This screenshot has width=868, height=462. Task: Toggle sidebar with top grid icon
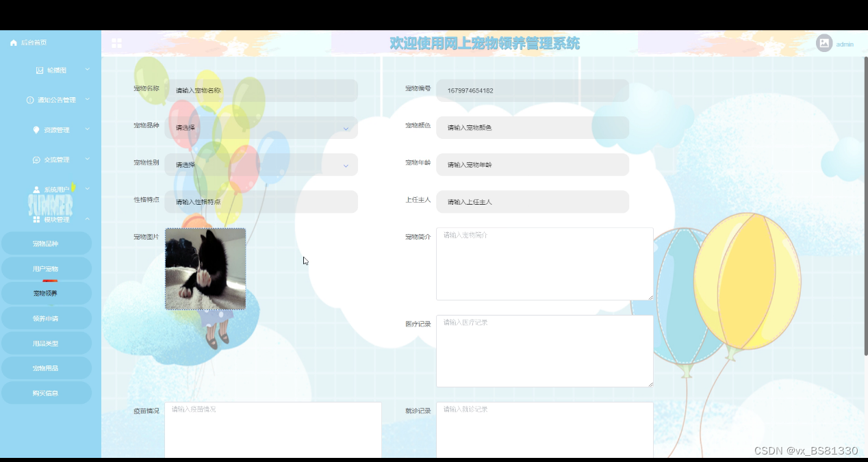[x=117, y=43]
